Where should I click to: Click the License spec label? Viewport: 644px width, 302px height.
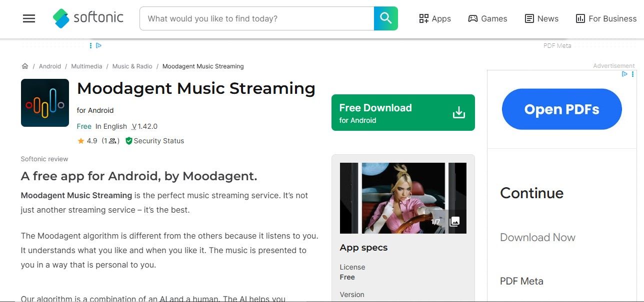(352, 267)
